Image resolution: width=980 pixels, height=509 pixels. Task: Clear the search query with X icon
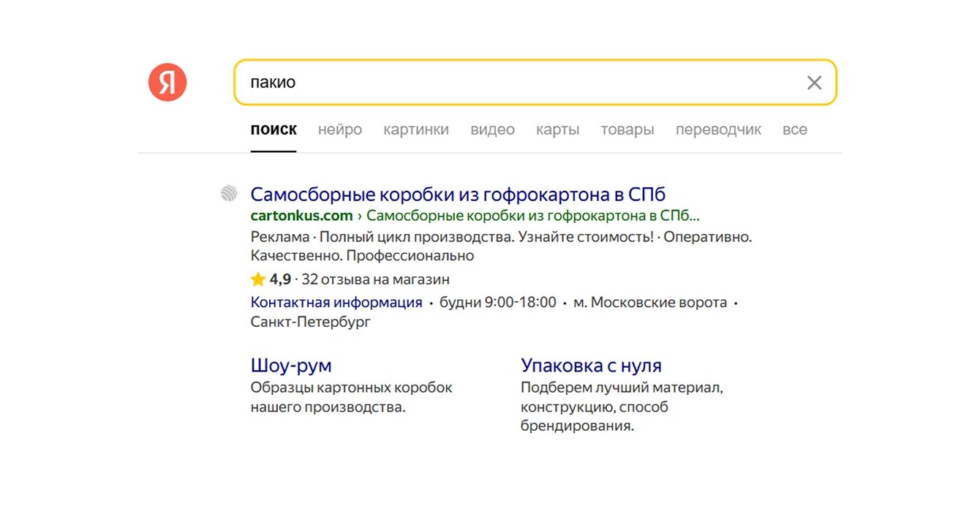pyautogui.click(x=814, y=83)
